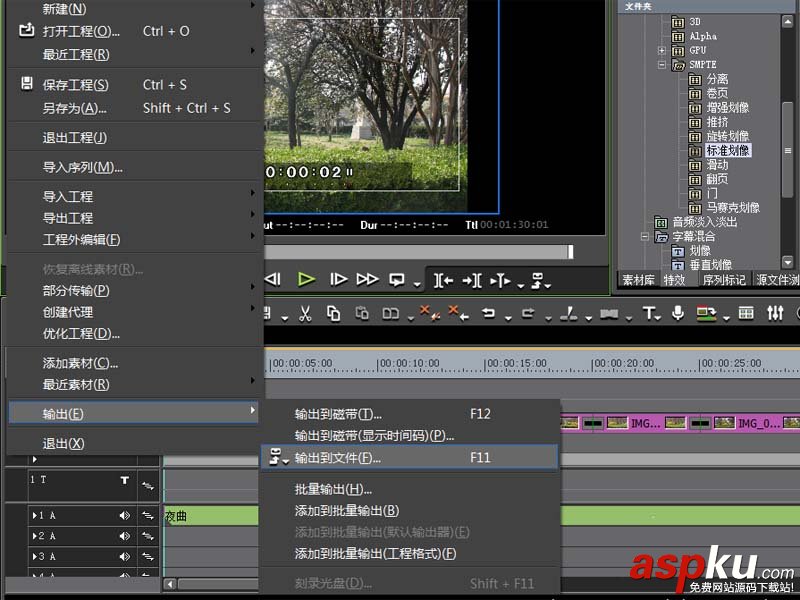Expand audio track 3 A triangle
800x600 pixels.
(35, 556)
